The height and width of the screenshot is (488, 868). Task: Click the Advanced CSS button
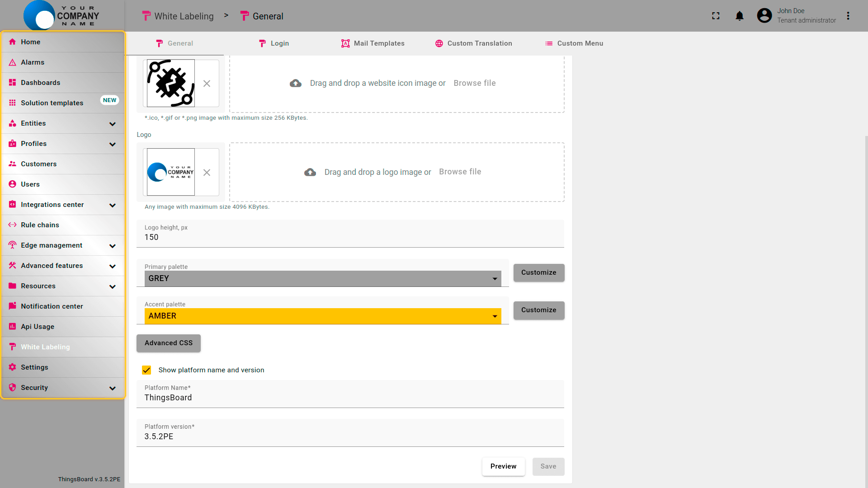coord(169,343)
